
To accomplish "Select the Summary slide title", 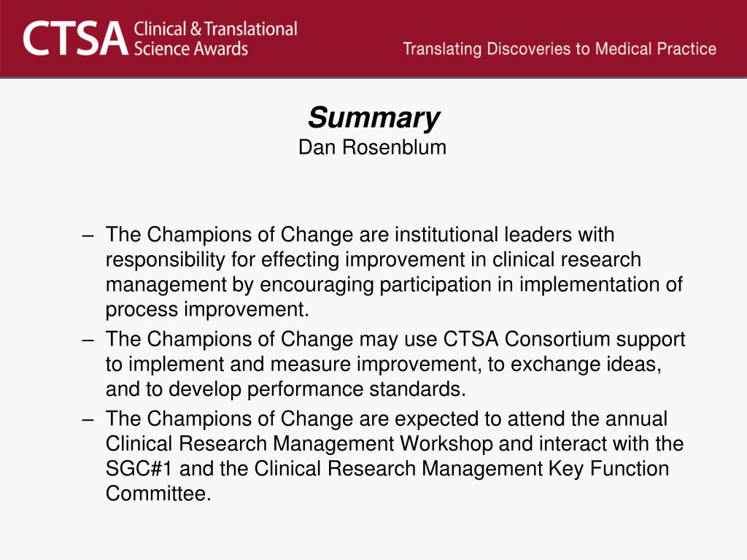I will click(x=373, y=117).
